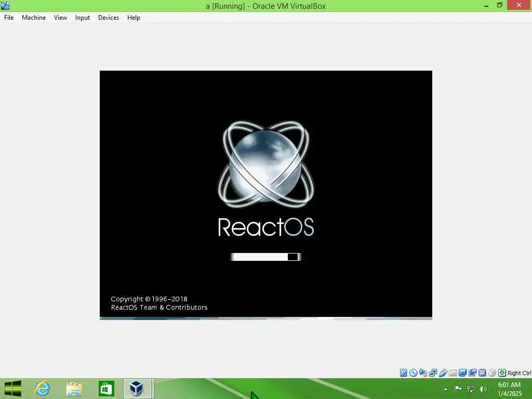The image size is (532, 399).
Task: Launch Internet Explorer from the taskbar
Action: (43, 389)
